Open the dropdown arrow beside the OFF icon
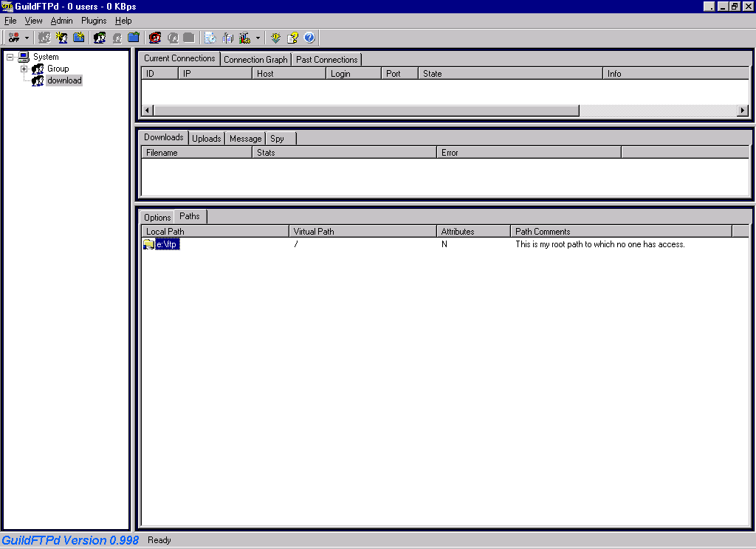Screen dimensions: 756x549 pyautogui.click(x=27, y=38)
